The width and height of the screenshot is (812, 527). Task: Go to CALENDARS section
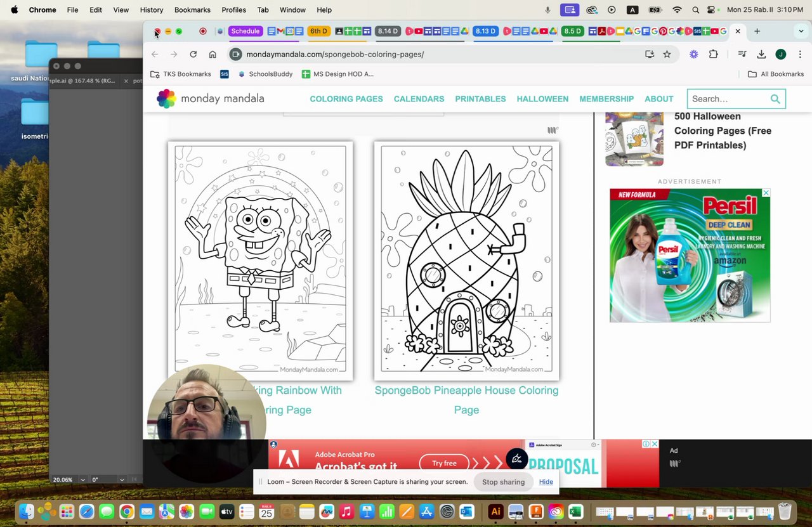[x=419, y=99]
